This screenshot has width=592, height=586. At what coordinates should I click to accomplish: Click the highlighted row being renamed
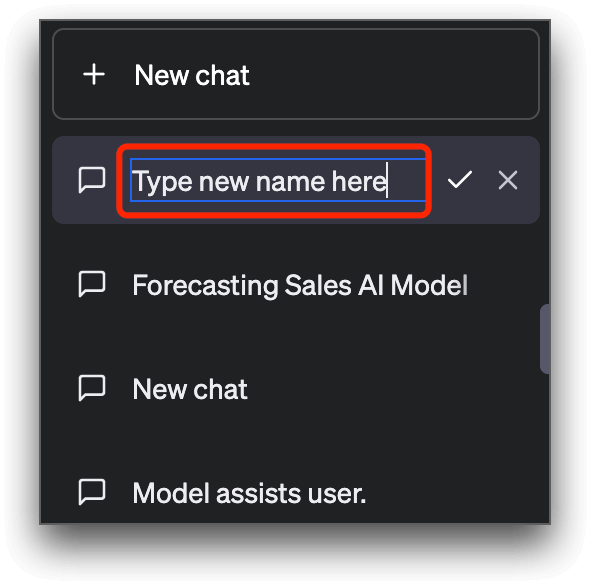coord(296,180)
